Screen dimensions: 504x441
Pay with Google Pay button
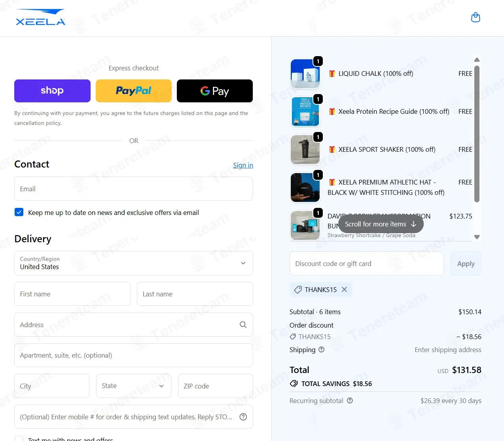[x=215, y=91]
